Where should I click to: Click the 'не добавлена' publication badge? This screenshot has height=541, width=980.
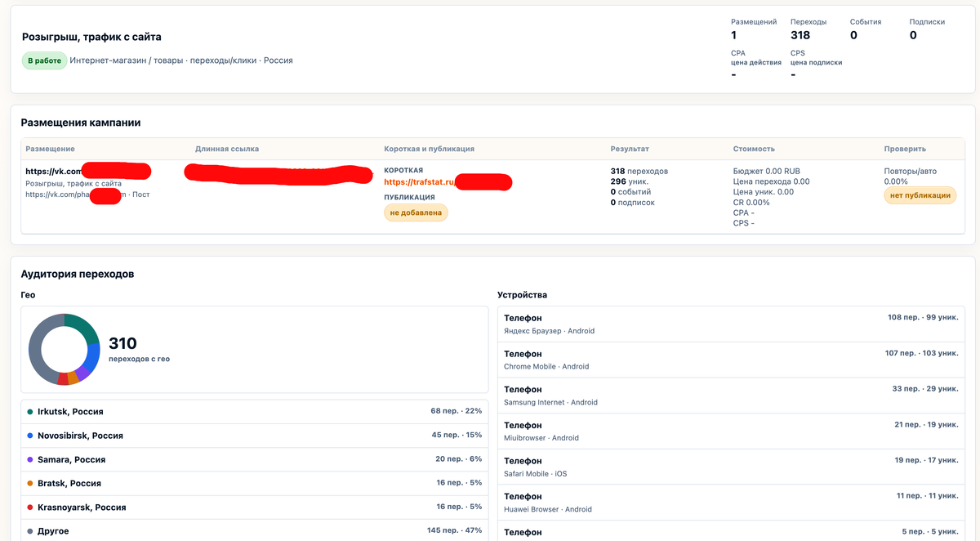416,212
